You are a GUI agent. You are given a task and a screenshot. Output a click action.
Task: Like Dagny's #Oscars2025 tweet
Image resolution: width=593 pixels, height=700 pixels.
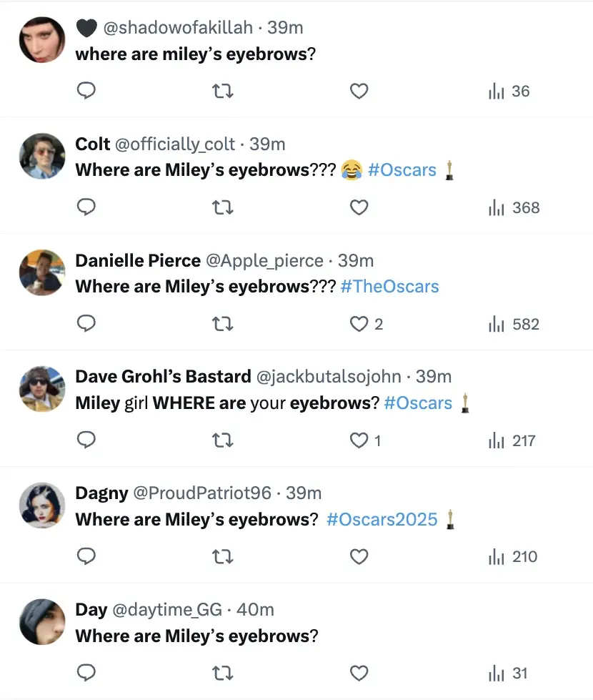[x=359, y=557]
